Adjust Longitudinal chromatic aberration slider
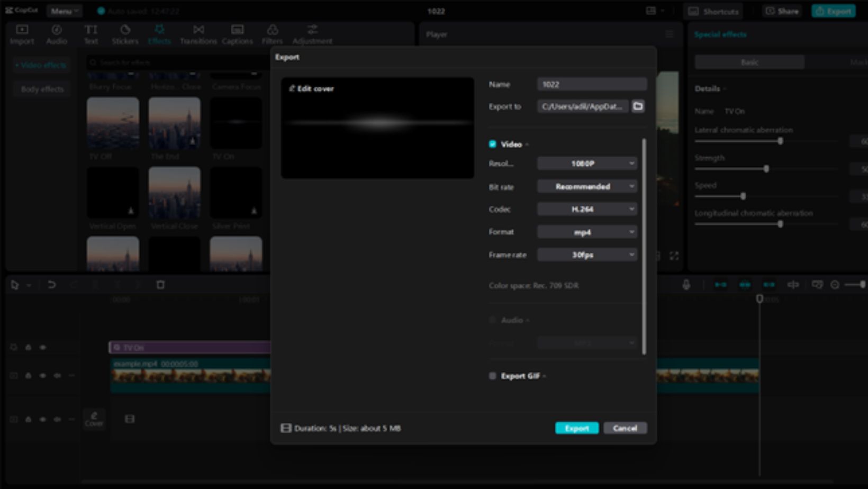868x489 pixels. pos(780,224)
